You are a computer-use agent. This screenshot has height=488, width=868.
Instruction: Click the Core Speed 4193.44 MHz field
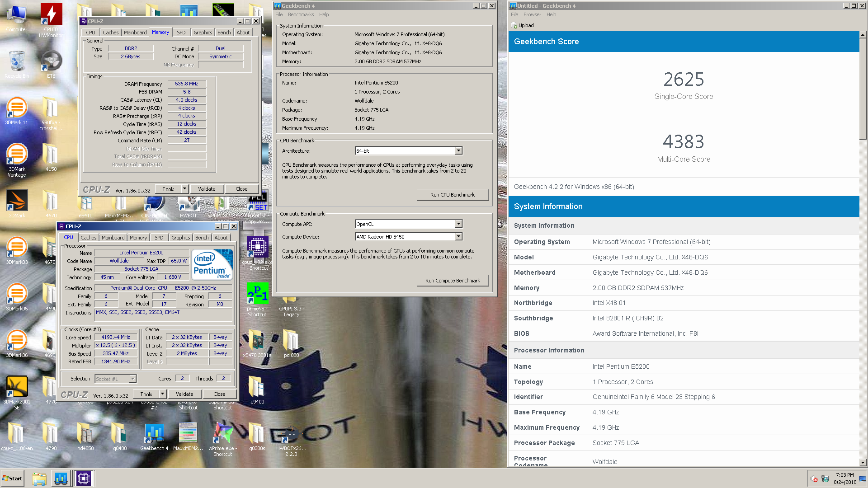click(116, 337)
